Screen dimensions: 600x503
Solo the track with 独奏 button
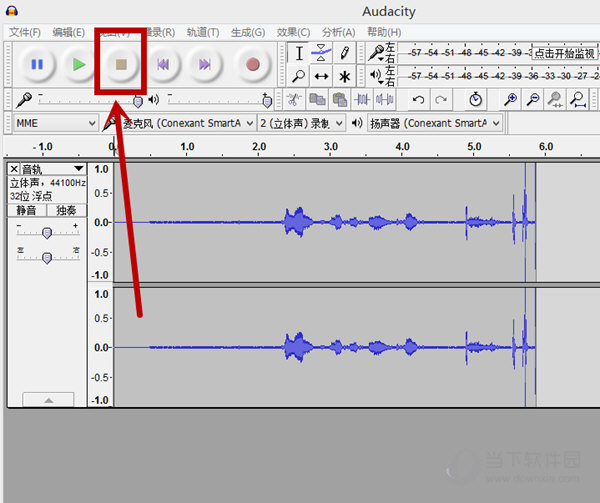66,210
